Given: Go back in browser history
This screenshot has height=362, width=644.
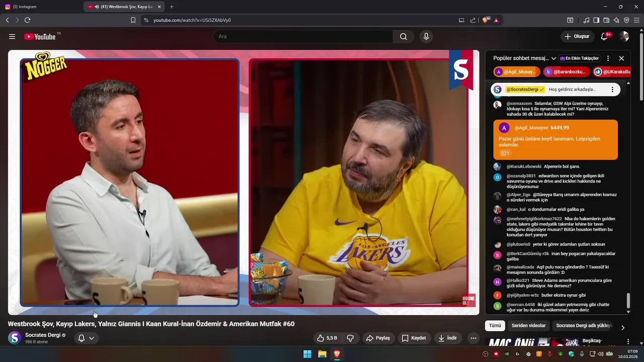Looking at the screenshot, I should [x=7, y=20].
